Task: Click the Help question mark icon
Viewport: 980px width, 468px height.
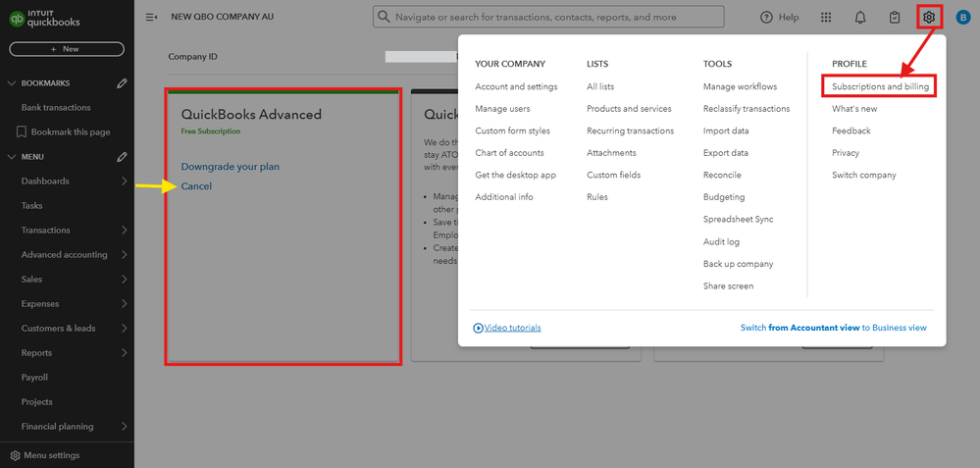Action: point(766,18)
